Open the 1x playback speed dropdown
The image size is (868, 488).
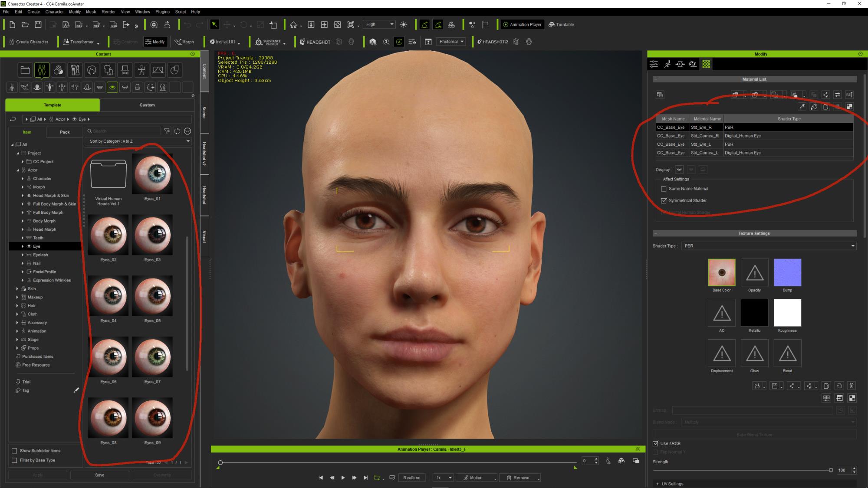click(443, 478)
